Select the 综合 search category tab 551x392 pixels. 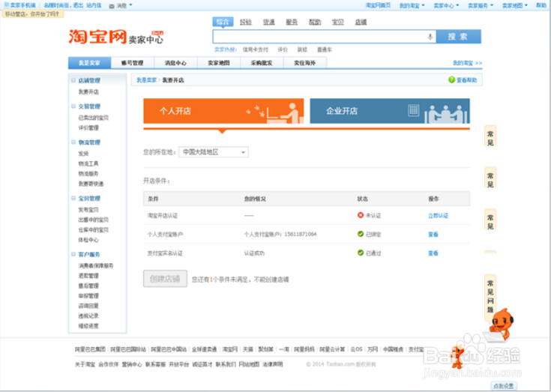click(x=223, y=22)
